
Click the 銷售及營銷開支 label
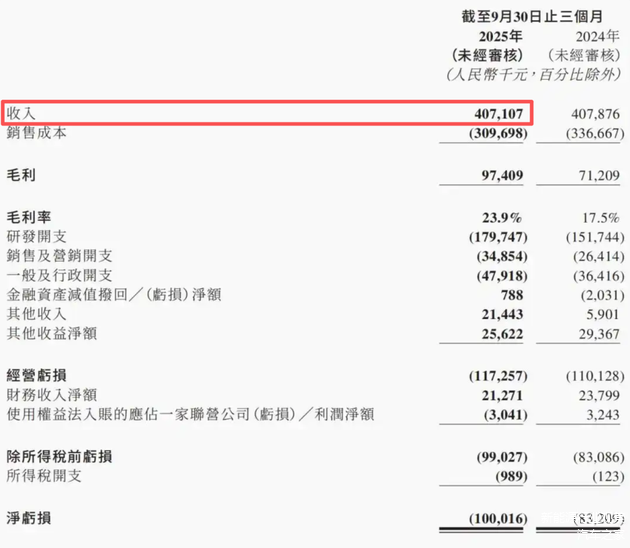(59, 256)
